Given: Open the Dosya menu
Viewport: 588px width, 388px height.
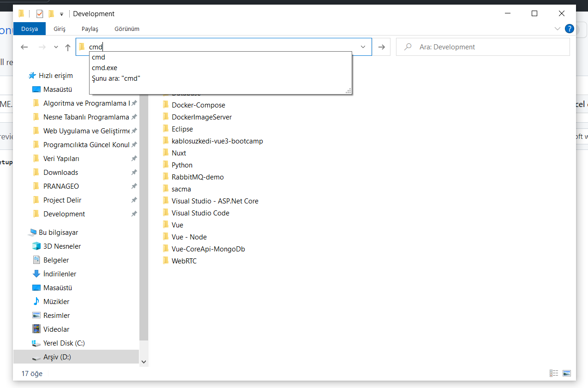Looking at the screenshot, I should tap(29, 29).
